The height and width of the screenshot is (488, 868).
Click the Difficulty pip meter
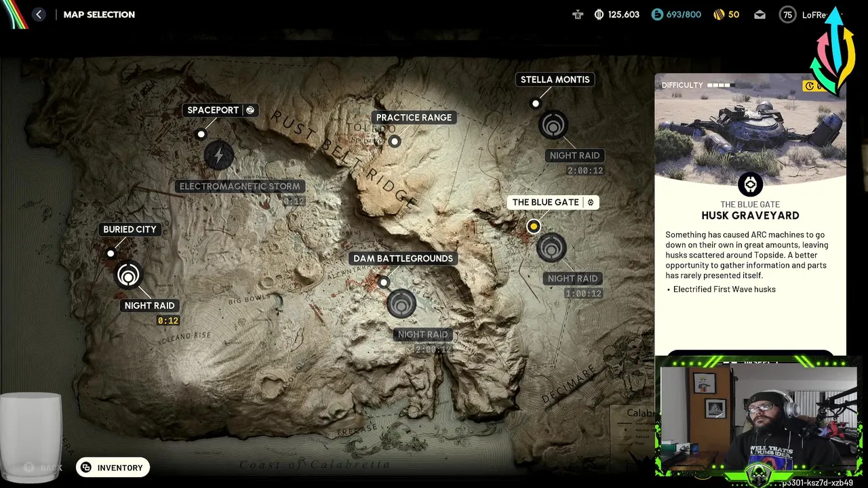721,85
